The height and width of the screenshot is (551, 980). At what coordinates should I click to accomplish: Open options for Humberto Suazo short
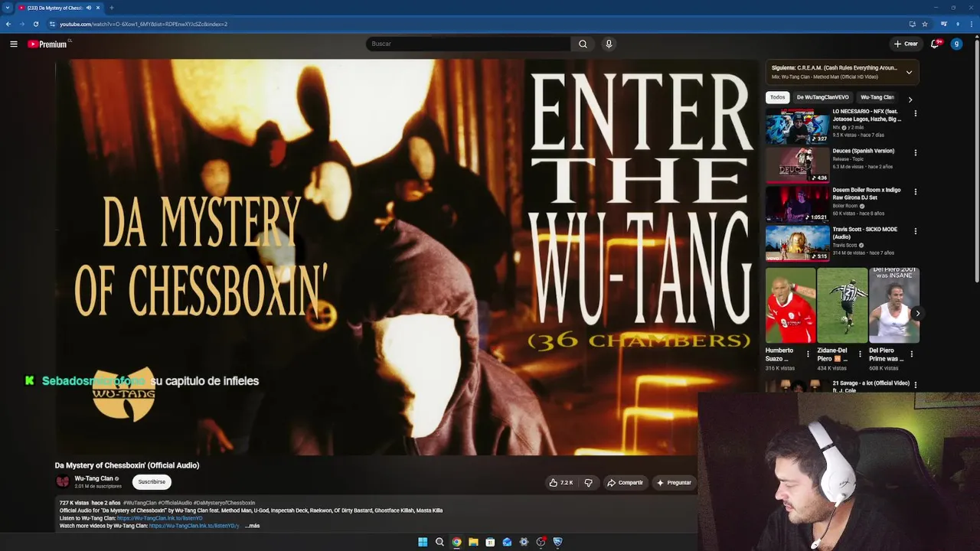coord(807,354)
